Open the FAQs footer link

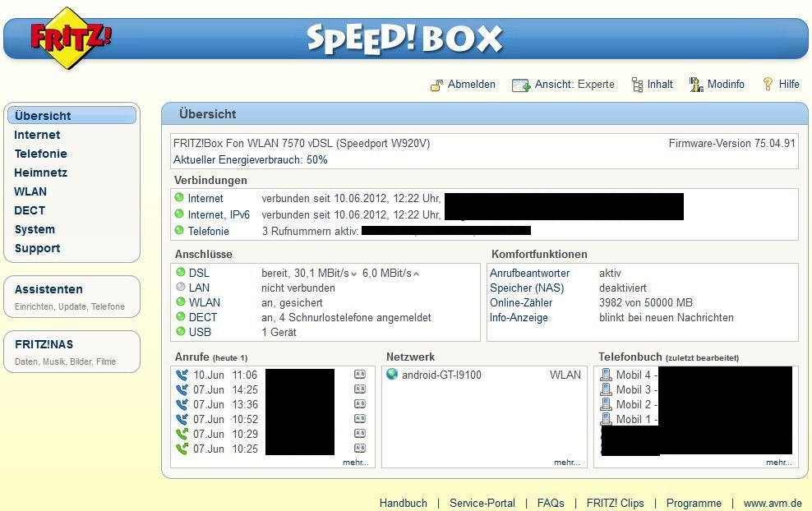(x=551, y=504)
